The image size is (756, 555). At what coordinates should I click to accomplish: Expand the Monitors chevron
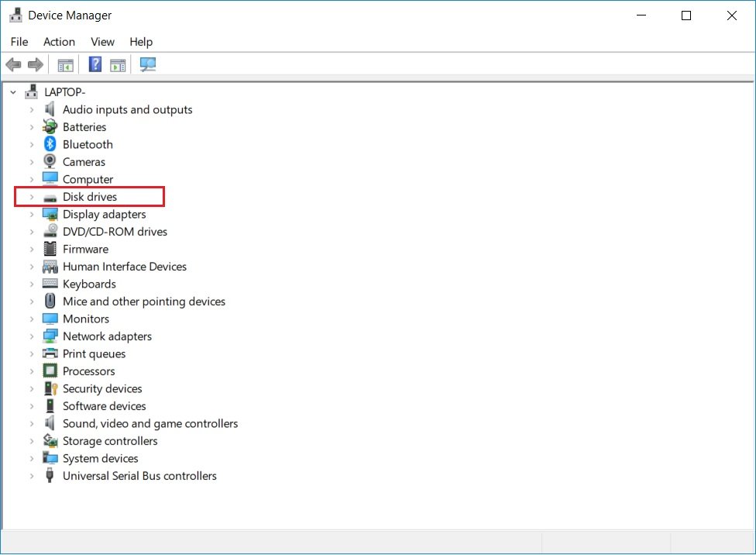point(31,319)
